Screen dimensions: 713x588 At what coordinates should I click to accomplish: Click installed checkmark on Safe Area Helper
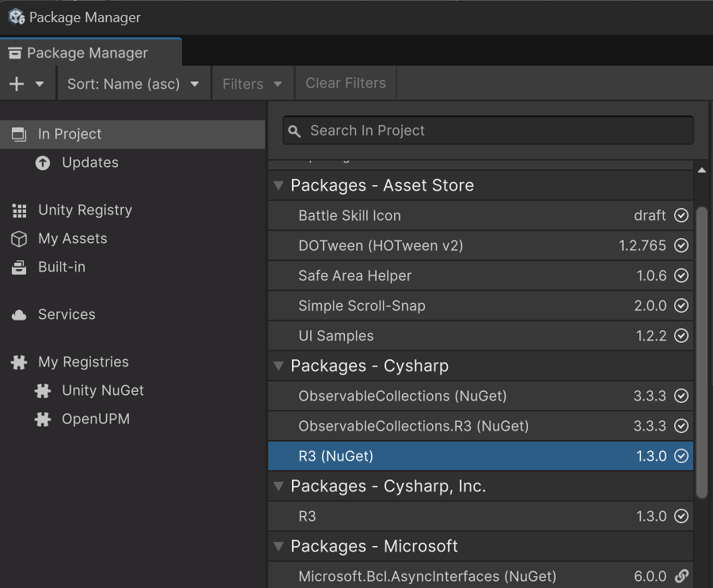(681, 275)
